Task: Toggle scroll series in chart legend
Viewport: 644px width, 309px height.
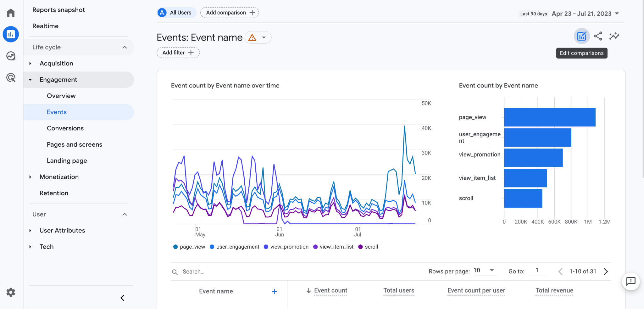Action: pyautogui.click(x=368, y=247)
